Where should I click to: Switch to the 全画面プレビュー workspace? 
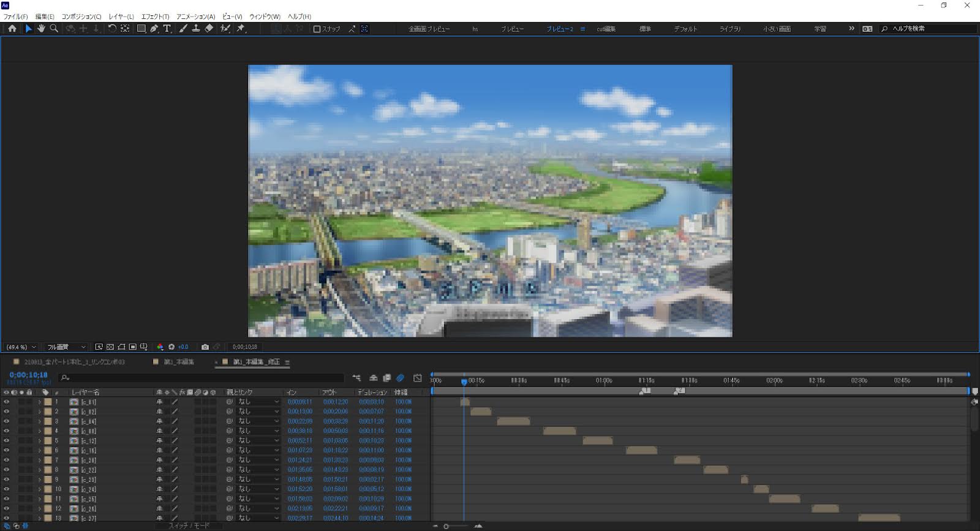click(429, 29)
